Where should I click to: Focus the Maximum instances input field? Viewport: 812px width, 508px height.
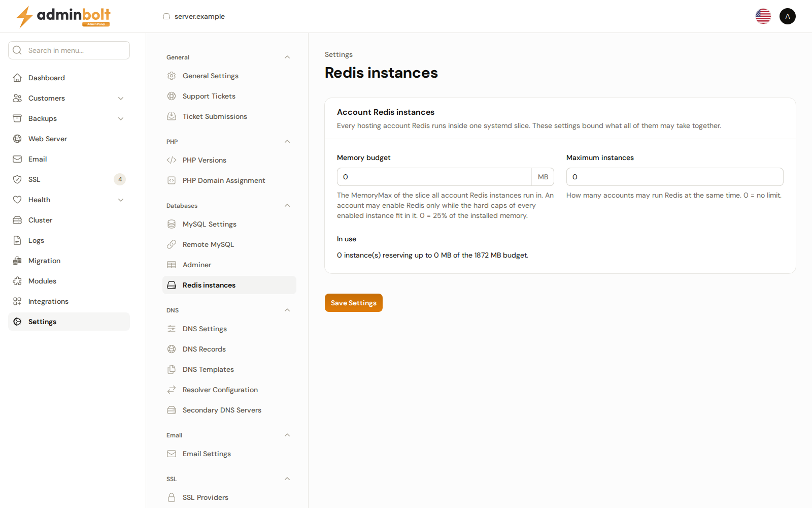click(675, 177)
